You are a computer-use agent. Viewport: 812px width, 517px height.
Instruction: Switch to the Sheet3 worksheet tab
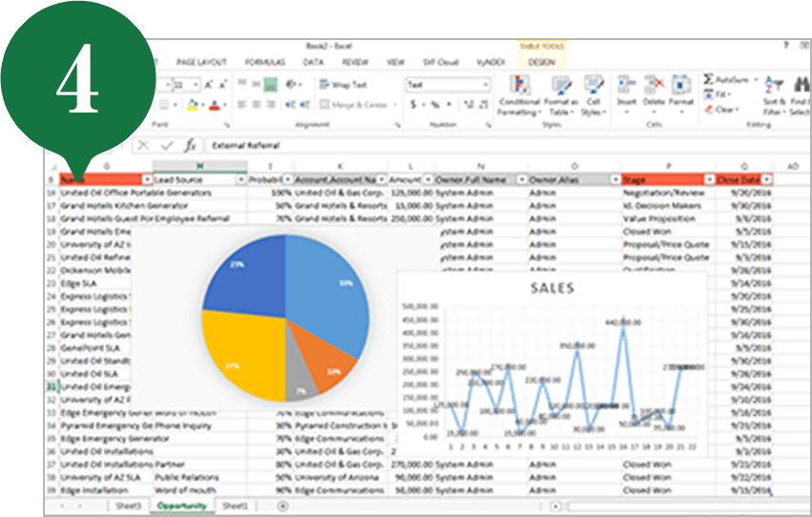click(128, 506)
